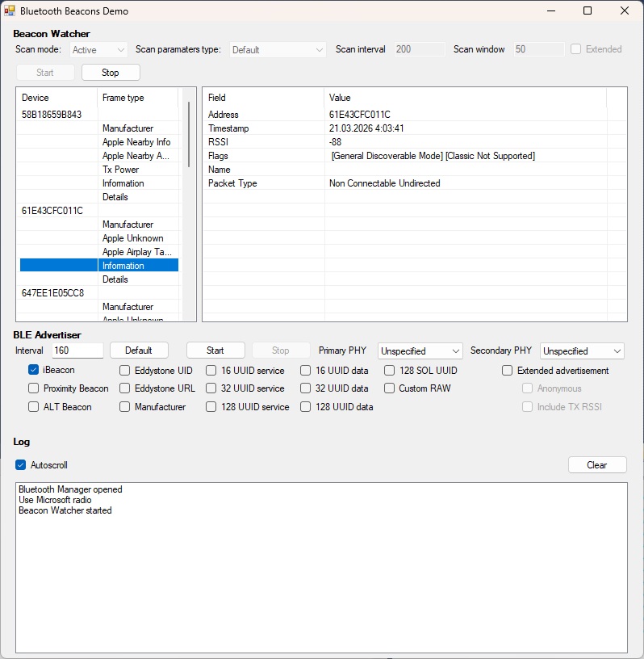
Task: Uncheck the iBeacon checkbox
Action: coord(34,370)
